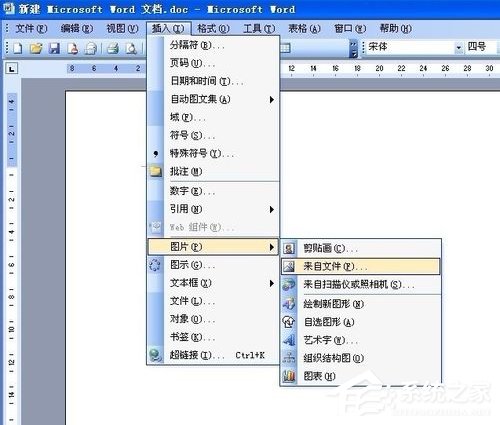The image size is (500, 425).
Task: Click the Hyperlink globe icon
Action: click(155, 355)
